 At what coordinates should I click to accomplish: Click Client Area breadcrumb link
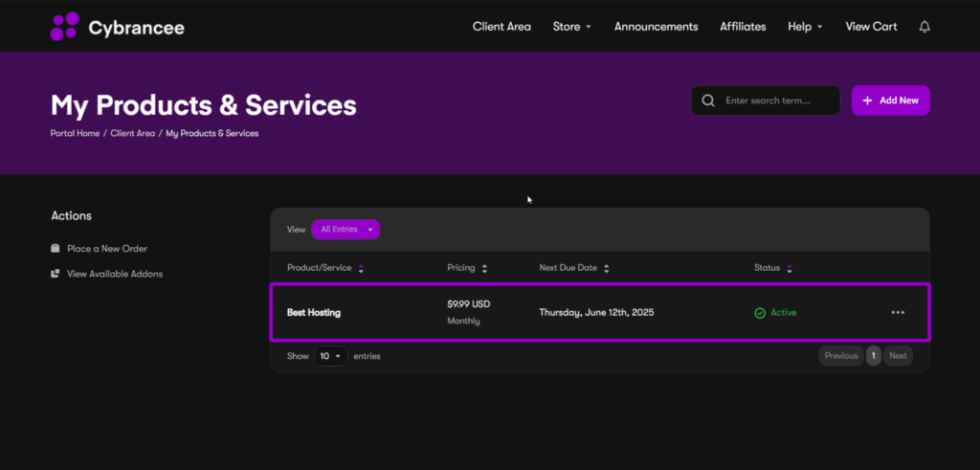click(x=132, y=133)
